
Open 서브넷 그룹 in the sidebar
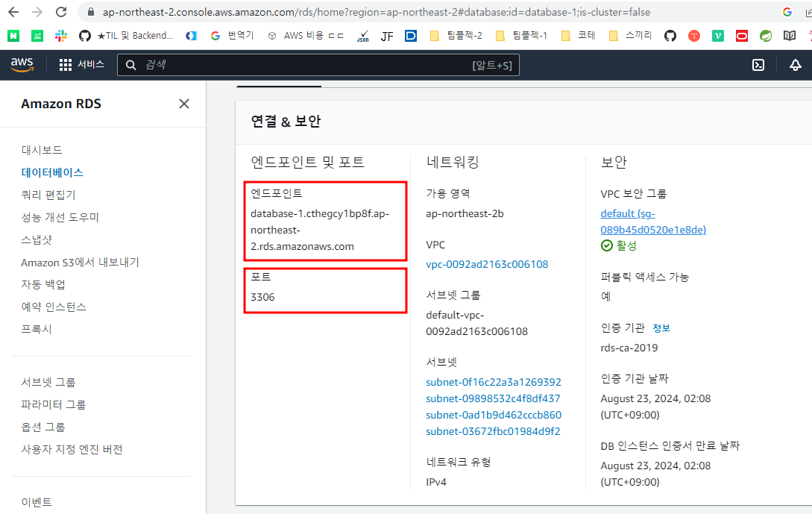pyautogui.click(x=48, y=382)
